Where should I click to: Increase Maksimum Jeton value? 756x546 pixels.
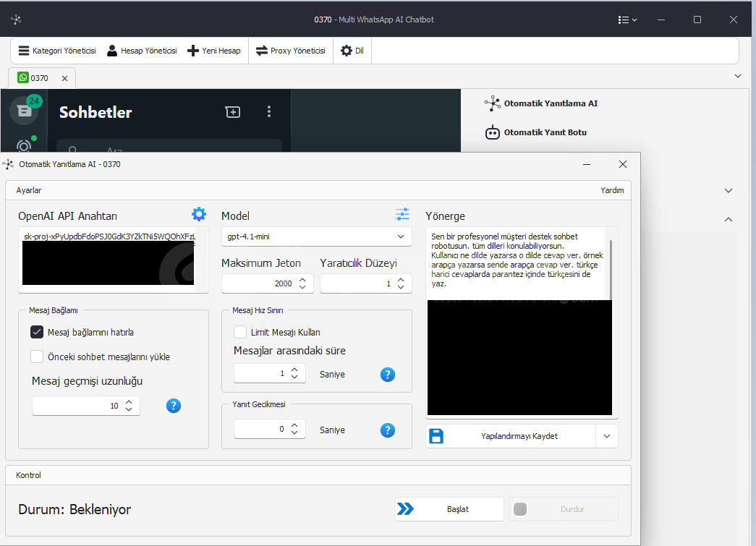pyautogui.click(x=302, y=280)
